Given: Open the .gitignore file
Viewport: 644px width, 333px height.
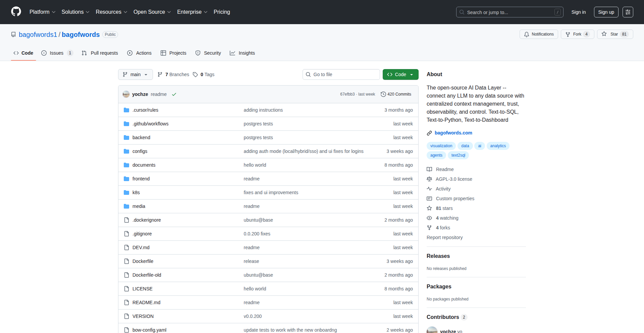Looking at the screenshot, I should [x=142, y=234].
